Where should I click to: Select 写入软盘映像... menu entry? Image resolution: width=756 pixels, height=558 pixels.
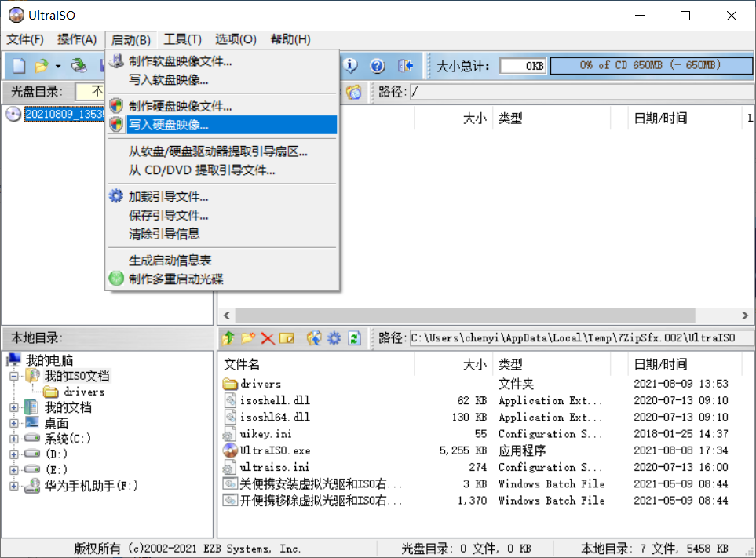click(x=222, y=79)
